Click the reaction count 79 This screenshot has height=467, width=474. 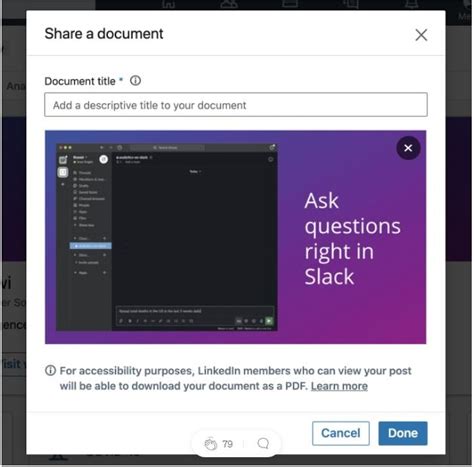point(228,444)
